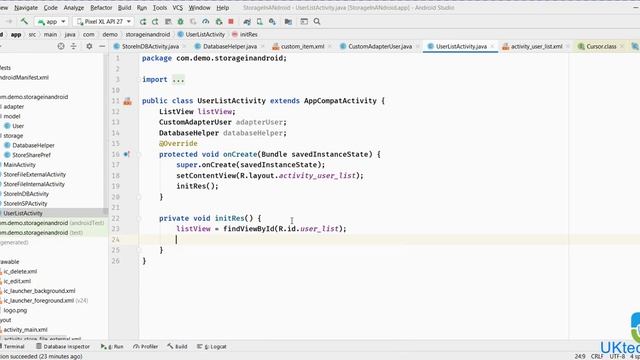Open project panel settings gear icon

click(89, 47)
